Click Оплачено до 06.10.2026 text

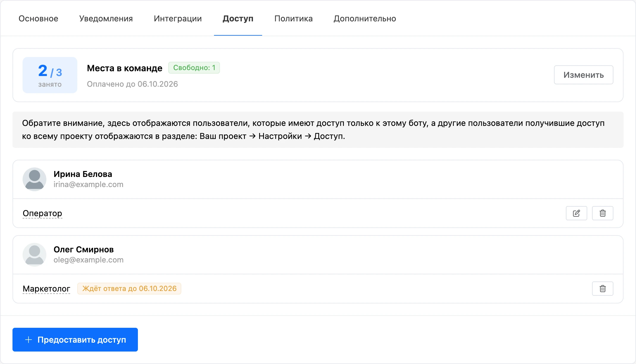point(132,84)
